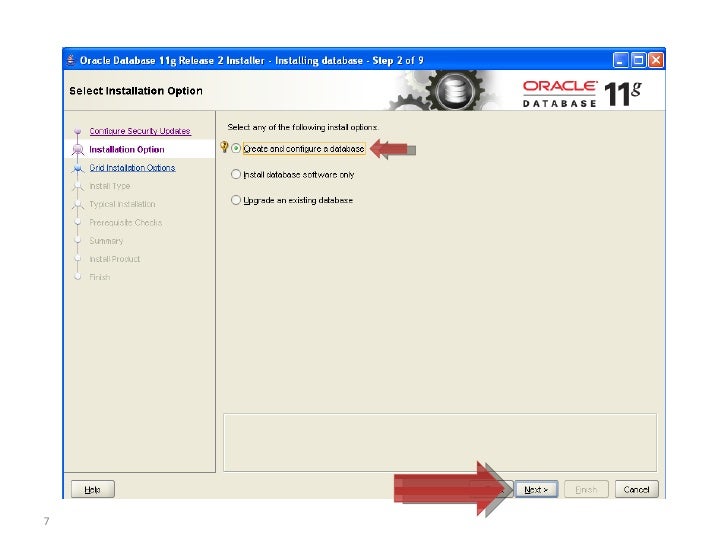Open Grid Installation Options step link

(x=132, y=168)
